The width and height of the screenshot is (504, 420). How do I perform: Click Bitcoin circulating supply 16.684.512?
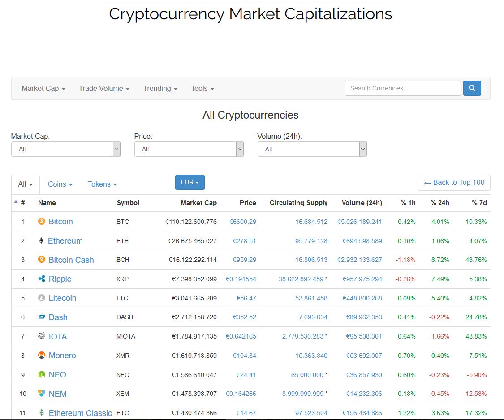click(311, 221)
